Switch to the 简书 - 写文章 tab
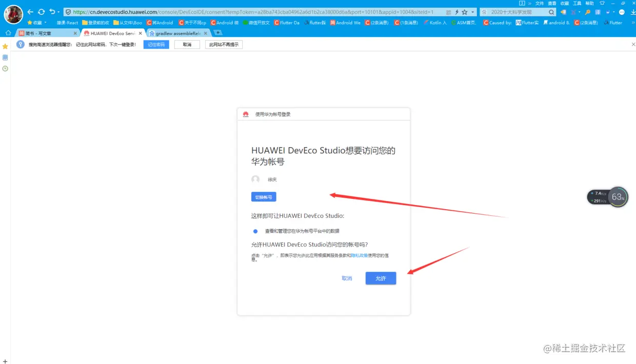 click(x=48, y=33)
